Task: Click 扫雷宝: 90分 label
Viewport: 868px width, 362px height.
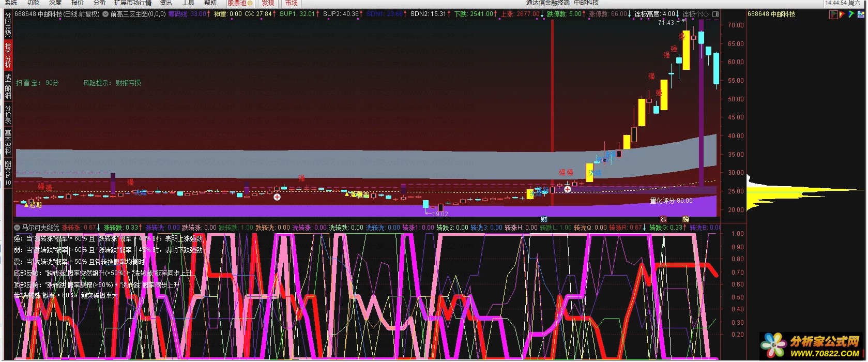Action: pos(37,83)
